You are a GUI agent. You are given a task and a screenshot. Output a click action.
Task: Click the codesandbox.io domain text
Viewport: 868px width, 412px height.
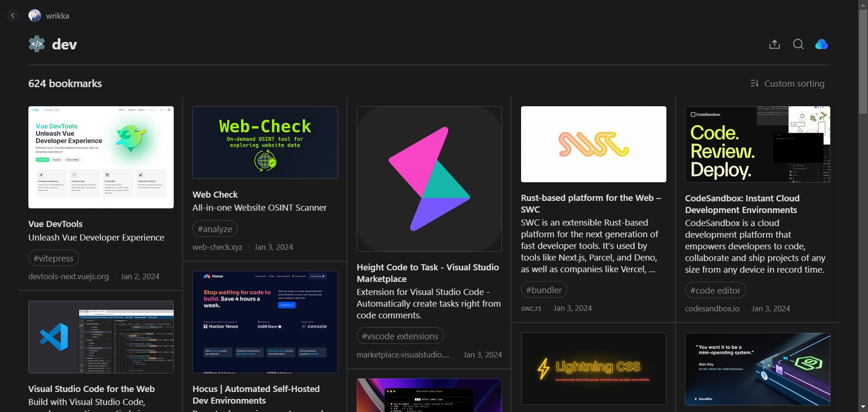(712, 309)
